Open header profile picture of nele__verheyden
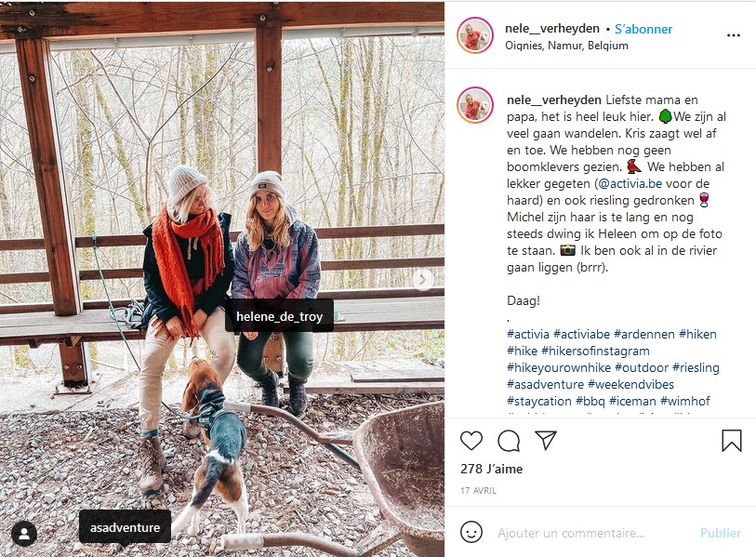Screen dimensions: 756x557 (x=475, y=35)
